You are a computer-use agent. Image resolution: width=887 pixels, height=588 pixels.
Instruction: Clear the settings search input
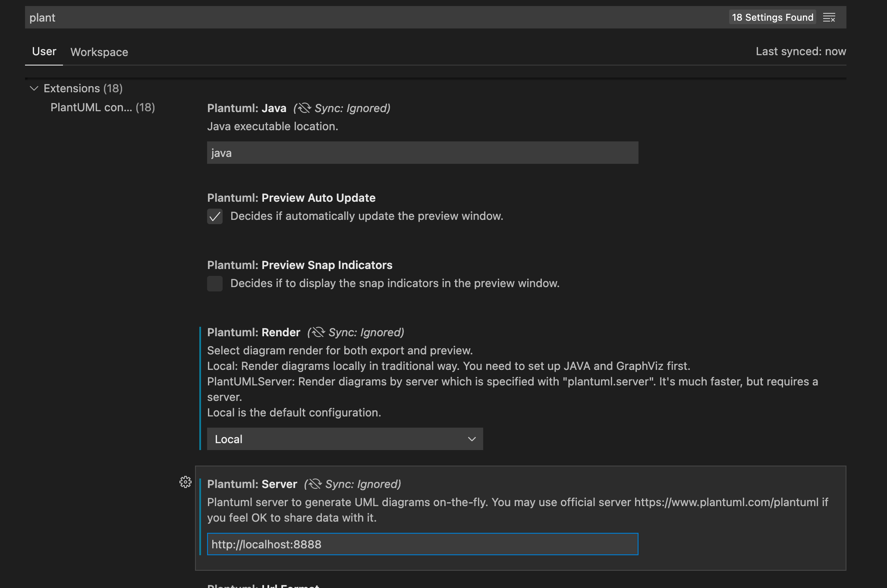829,18
